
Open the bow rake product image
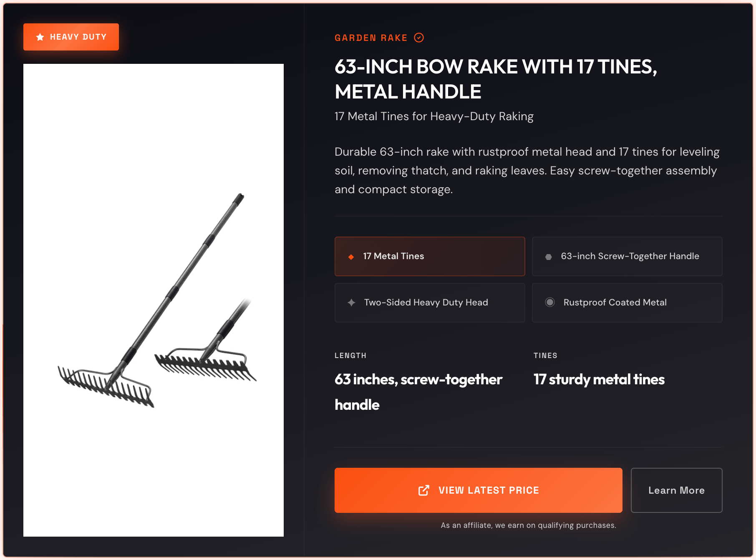click(x=154, y=300)
